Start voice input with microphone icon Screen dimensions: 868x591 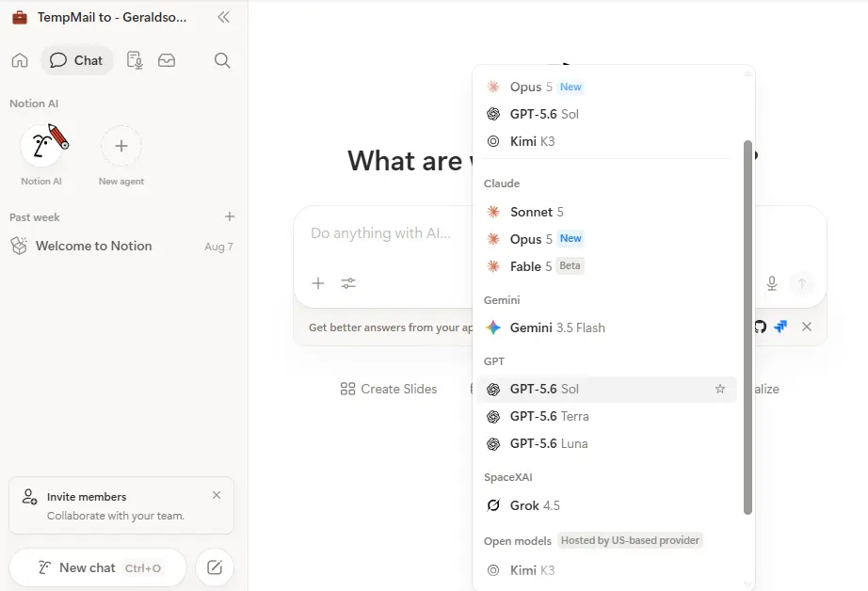(772, 283)
